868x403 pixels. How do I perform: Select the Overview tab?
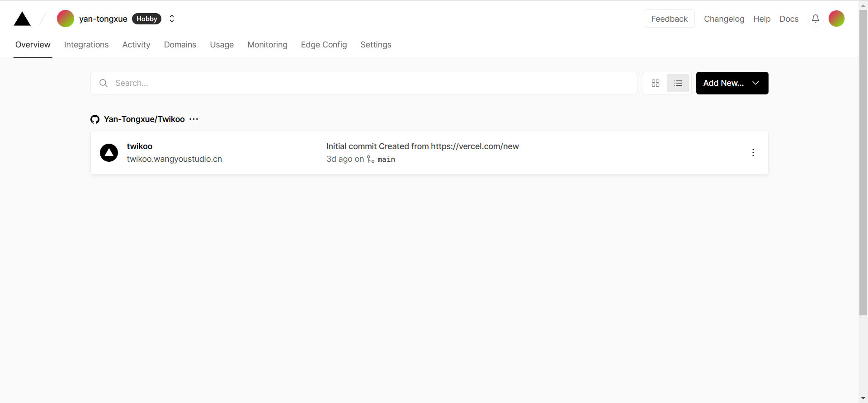(33, 45)
